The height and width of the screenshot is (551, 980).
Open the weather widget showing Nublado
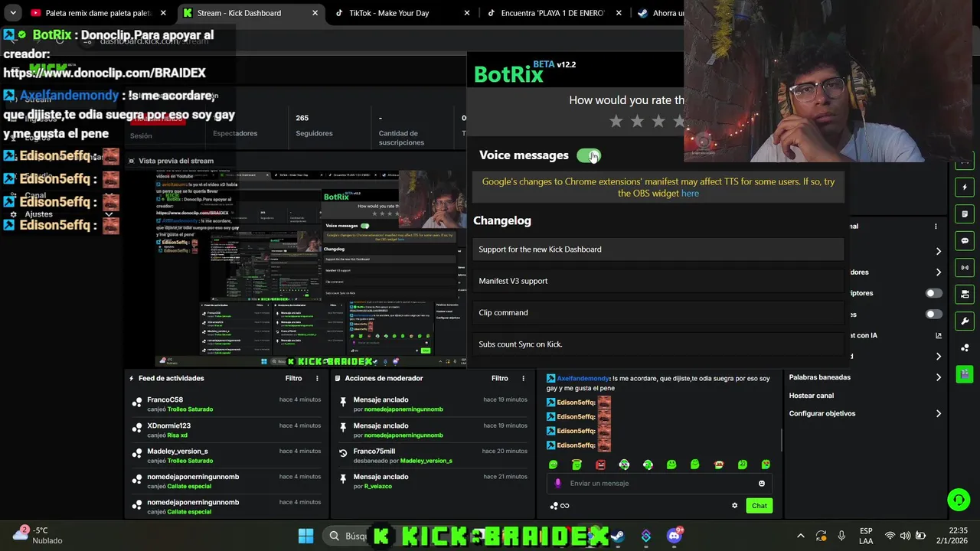38,536
